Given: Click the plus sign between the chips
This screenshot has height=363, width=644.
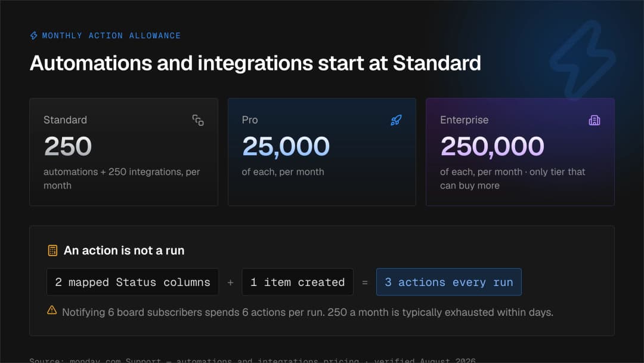Looking at the screenshot, I should [230, 282].
